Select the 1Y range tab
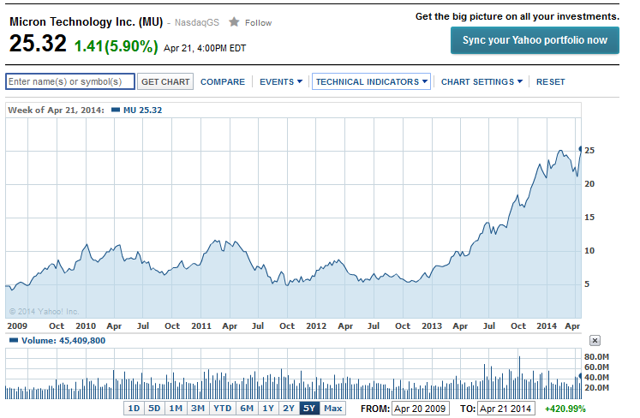Viewport: 640px width, 418px height. point(268,408)
